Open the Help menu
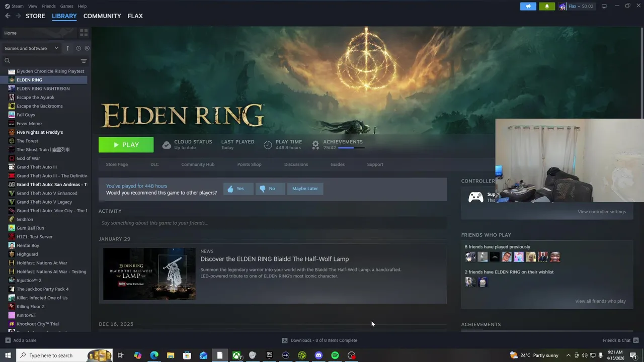Viewport: 644px width, 362px height. 82,6
